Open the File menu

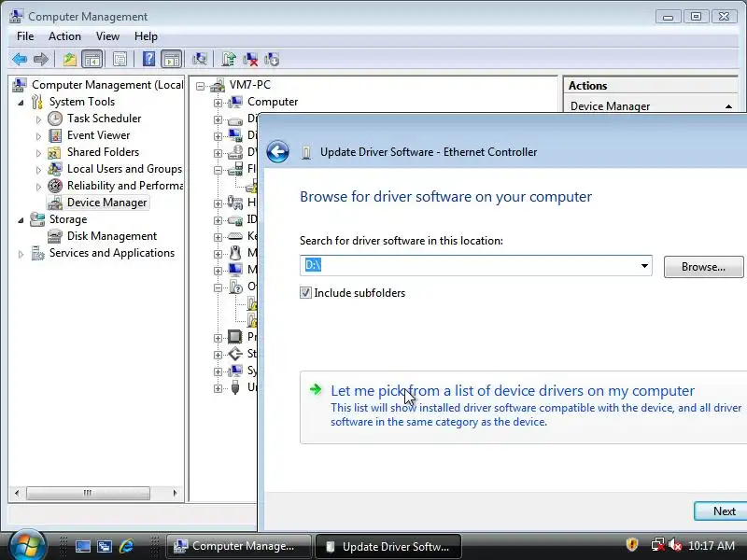(x=25, y=36)
